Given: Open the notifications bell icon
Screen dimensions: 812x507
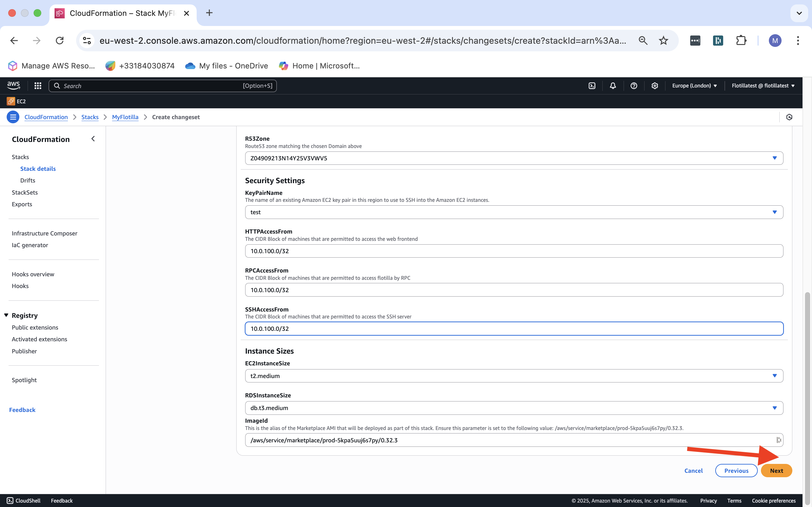Looking at the screenshot, I should [613, 86].
